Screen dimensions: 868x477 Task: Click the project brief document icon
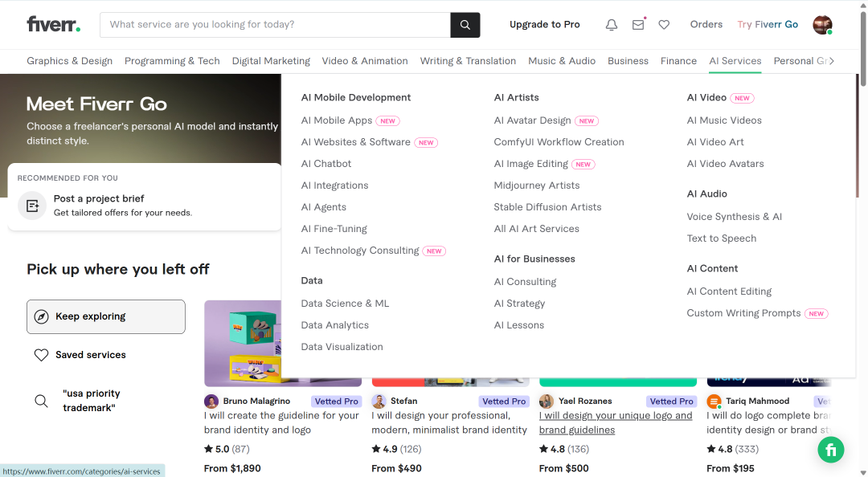click(x=32, y=206)
